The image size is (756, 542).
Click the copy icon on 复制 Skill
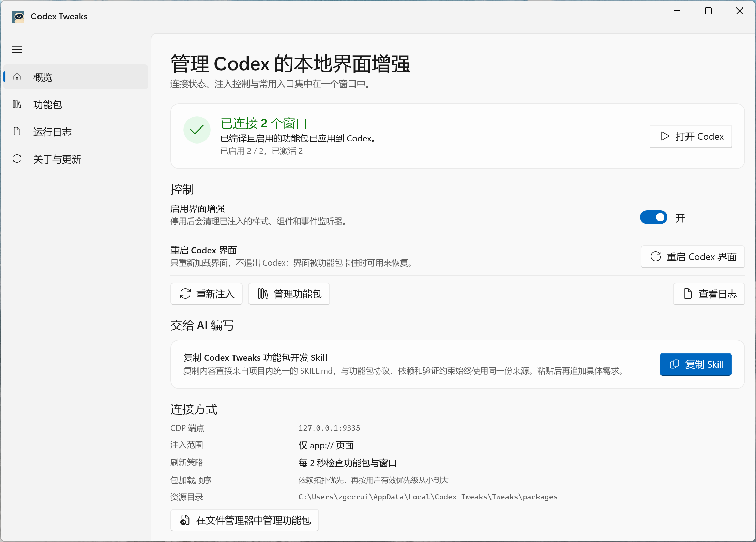click(675, 364)
